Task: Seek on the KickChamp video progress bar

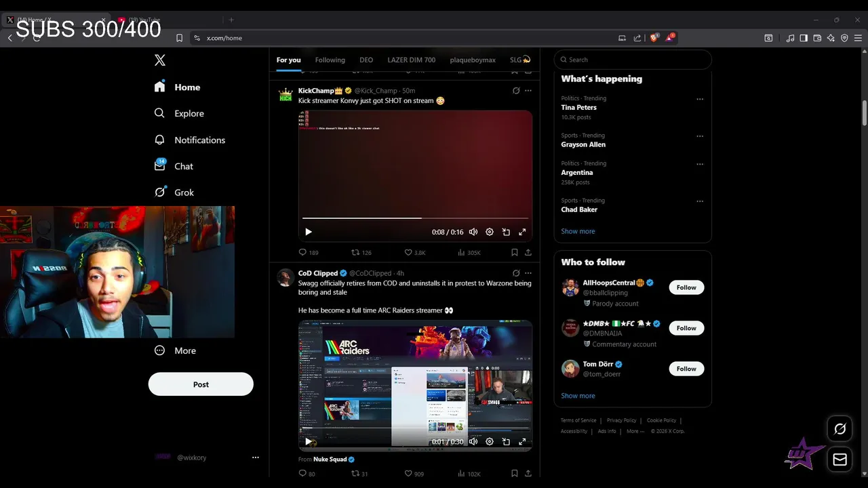Action: click(415, 218)
